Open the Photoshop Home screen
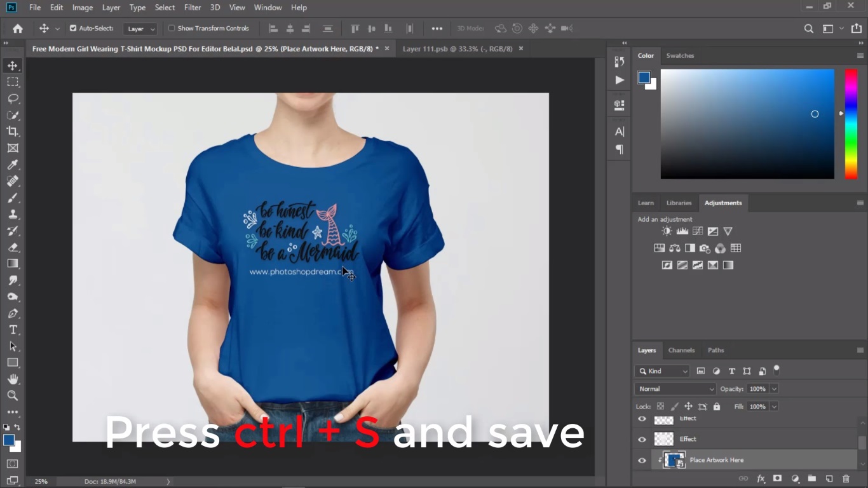 [x=17, y=28]
